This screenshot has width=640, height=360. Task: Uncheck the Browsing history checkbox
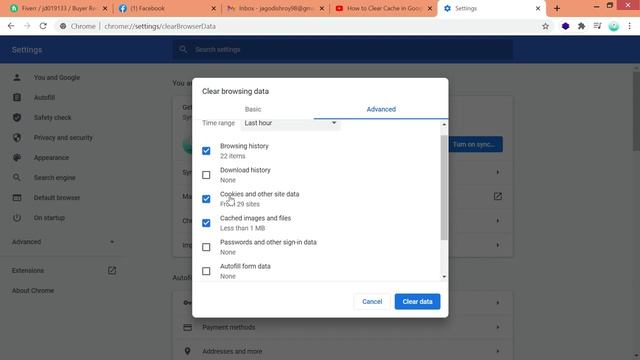206,151
